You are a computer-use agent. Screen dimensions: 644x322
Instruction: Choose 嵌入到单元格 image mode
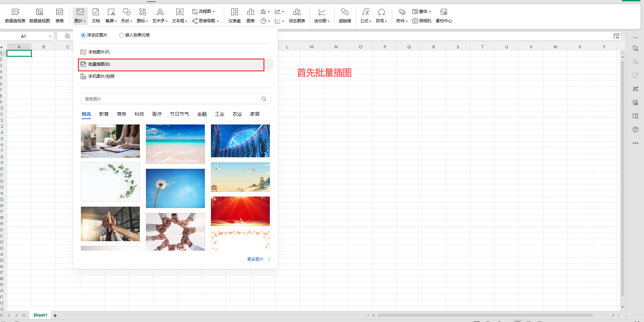pos(121,35)
